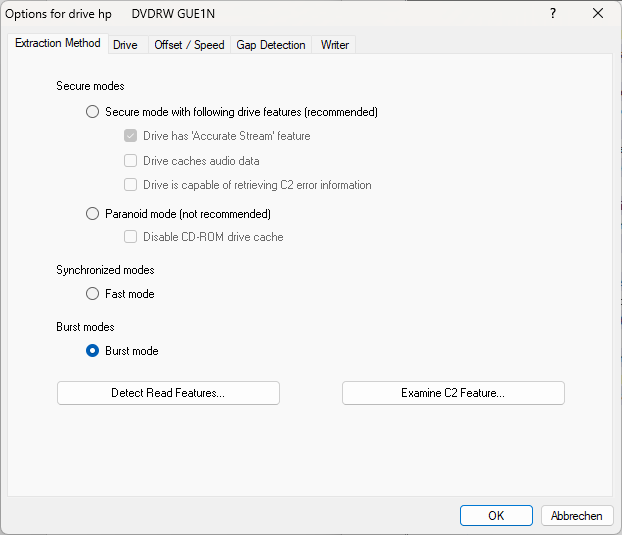Screen dimensions: 622x535
Task: Toggle 'Accurate Stream' feature checkbox
Action: pos(130,136)
